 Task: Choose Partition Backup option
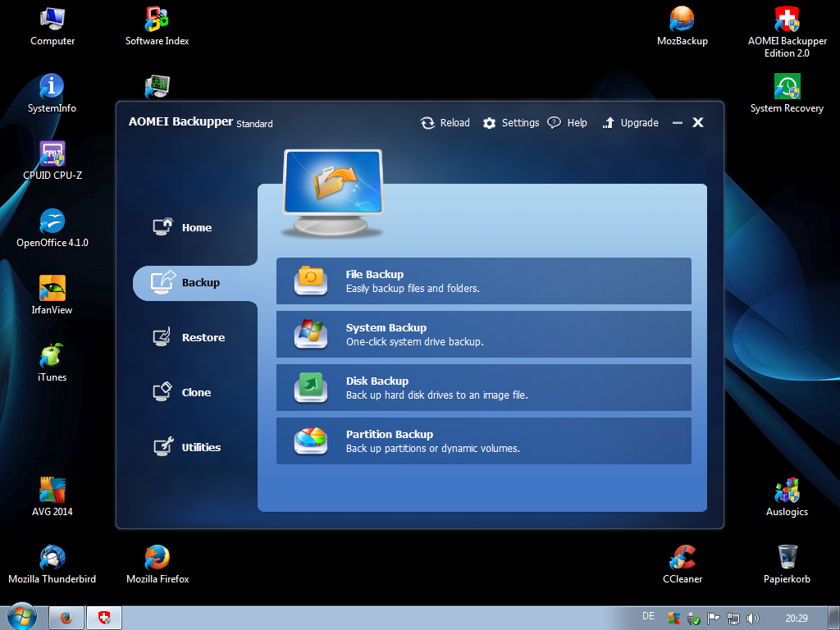coord(484,441)
